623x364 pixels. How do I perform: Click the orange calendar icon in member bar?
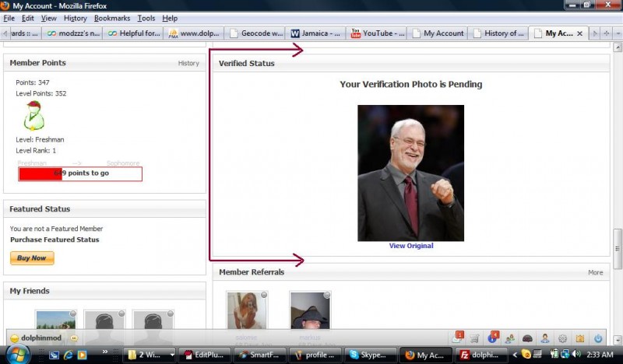coord(580,338)
